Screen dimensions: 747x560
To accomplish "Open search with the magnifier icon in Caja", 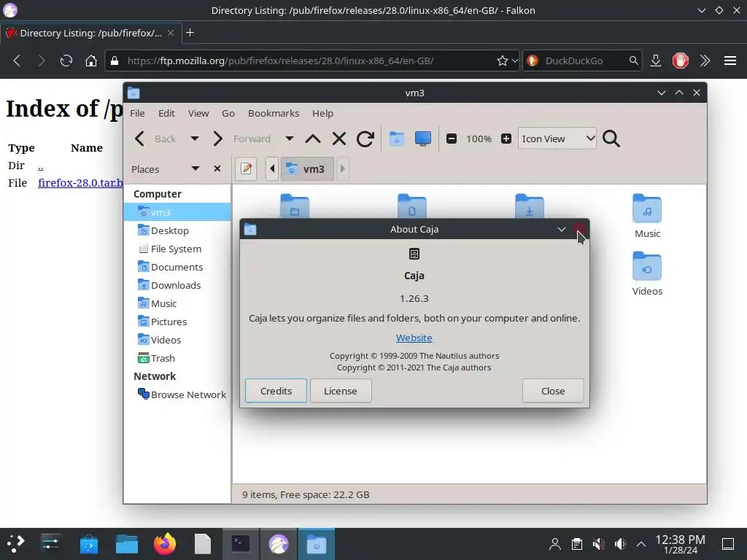I will tap(611, 139).
